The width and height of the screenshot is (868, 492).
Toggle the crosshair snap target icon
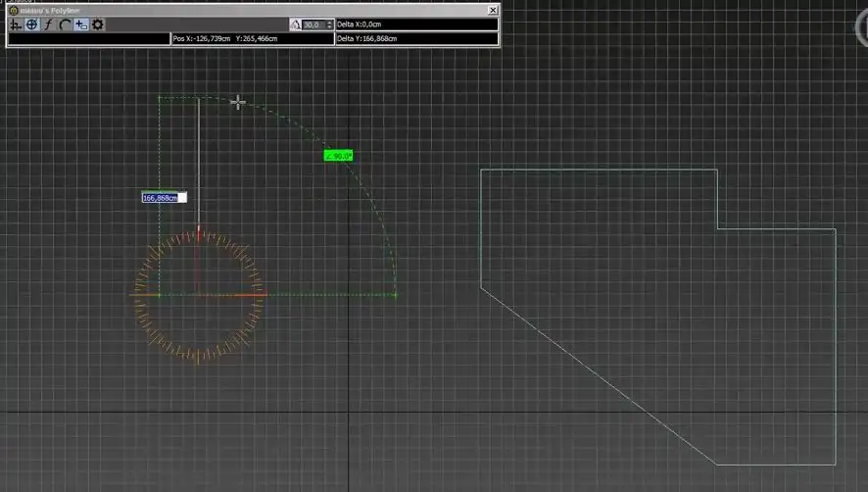32,25
